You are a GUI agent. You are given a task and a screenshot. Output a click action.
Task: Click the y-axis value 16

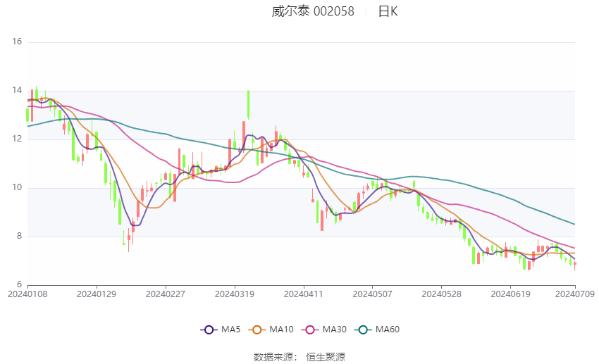[x=17, y=42]
